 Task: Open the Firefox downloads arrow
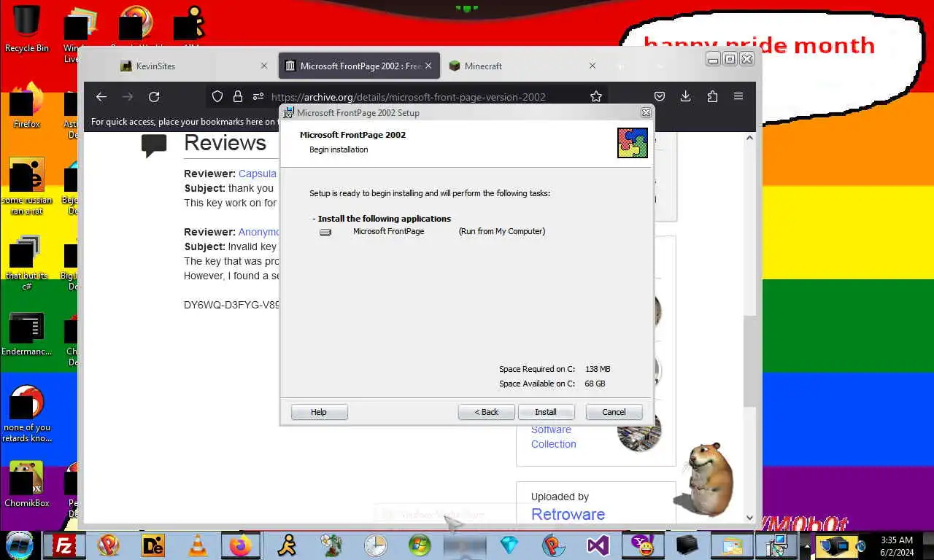pyautogui.click(x=686, y=96)
